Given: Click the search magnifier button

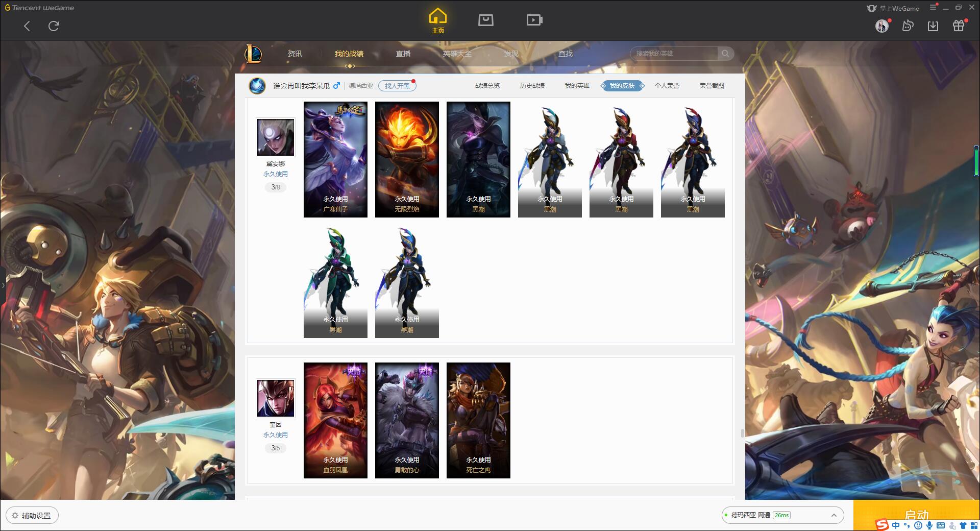Looking at the screenshot, I should tap(725, 54).
